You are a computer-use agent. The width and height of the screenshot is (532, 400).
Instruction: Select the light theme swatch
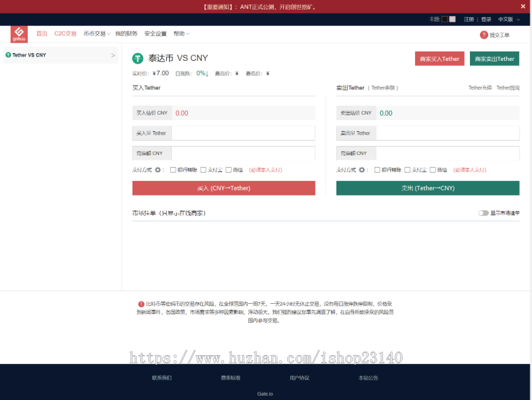pos(452,19)
